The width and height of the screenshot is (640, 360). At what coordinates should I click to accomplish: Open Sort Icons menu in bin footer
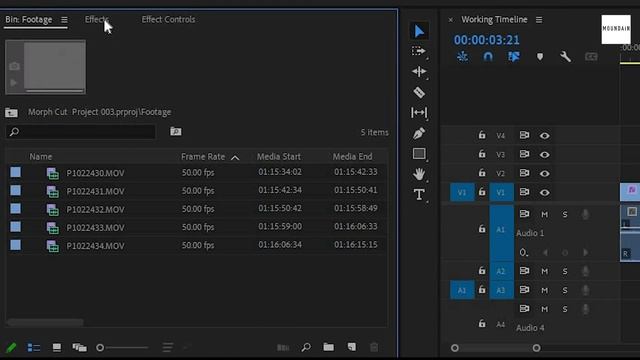[167, 348]
